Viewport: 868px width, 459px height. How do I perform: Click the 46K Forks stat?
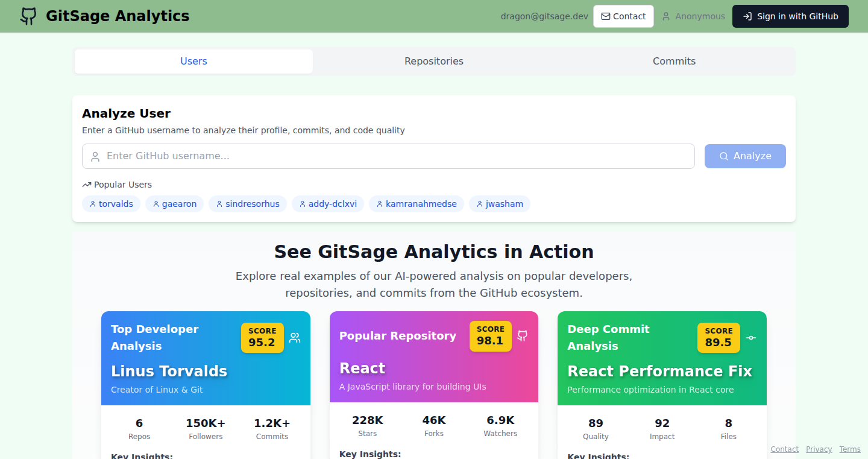click(x=434, y=426)
